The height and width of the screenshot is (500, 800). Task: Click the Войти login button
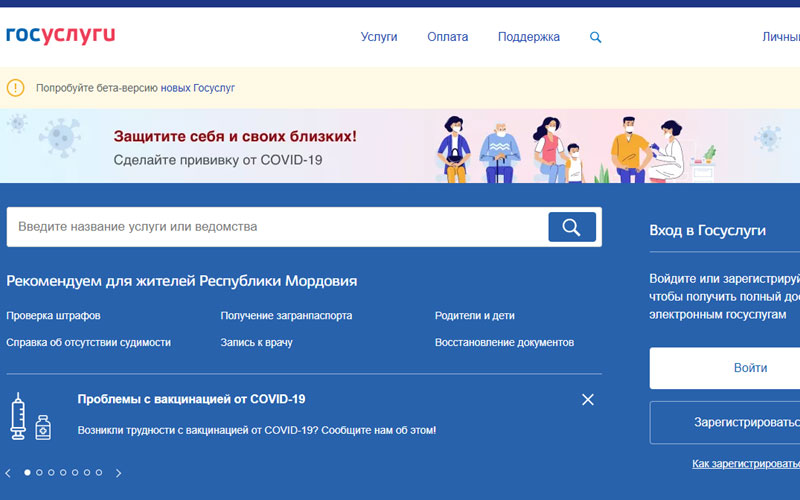tap(725, 368)
